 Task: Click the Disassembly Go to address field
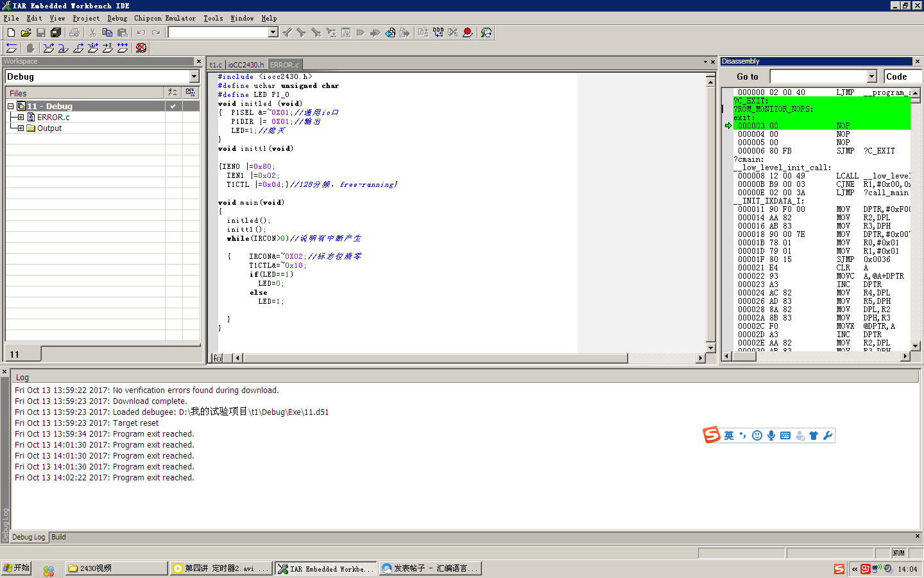[x=818, y=76]
